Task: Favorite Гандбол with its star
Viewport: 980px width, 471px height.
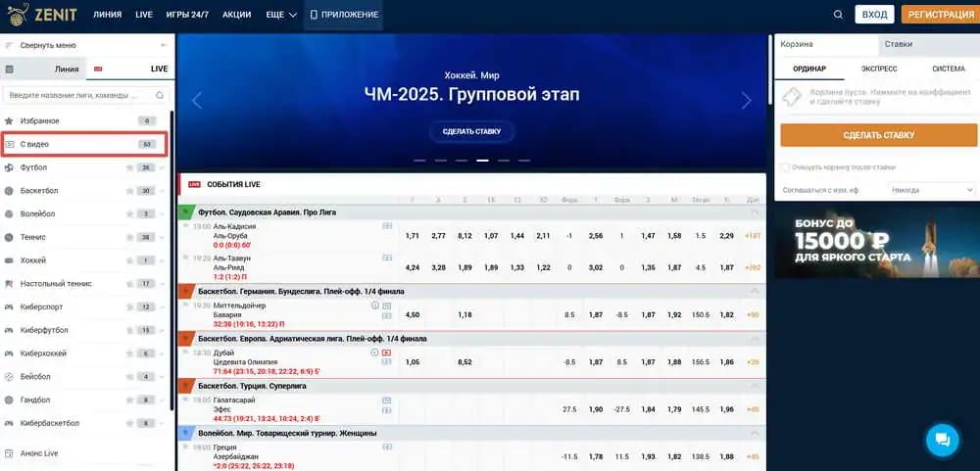Action: pos(129,400)
